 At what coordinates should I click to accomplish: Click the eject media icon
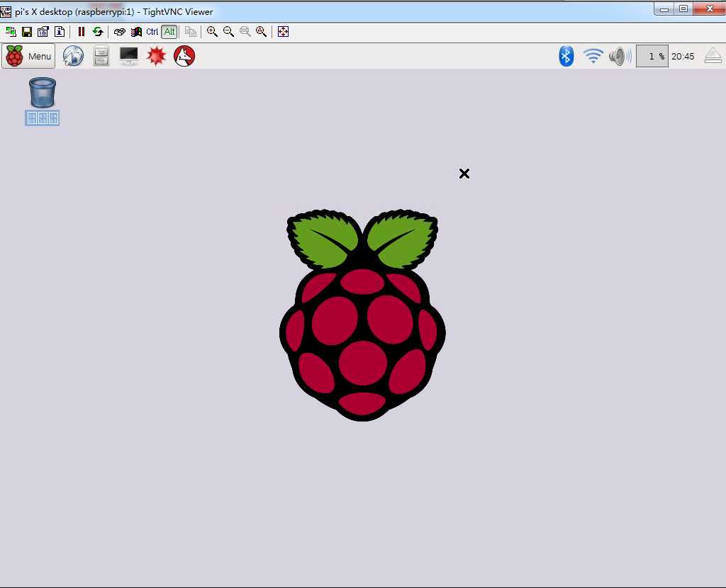(x=713, y=57)
